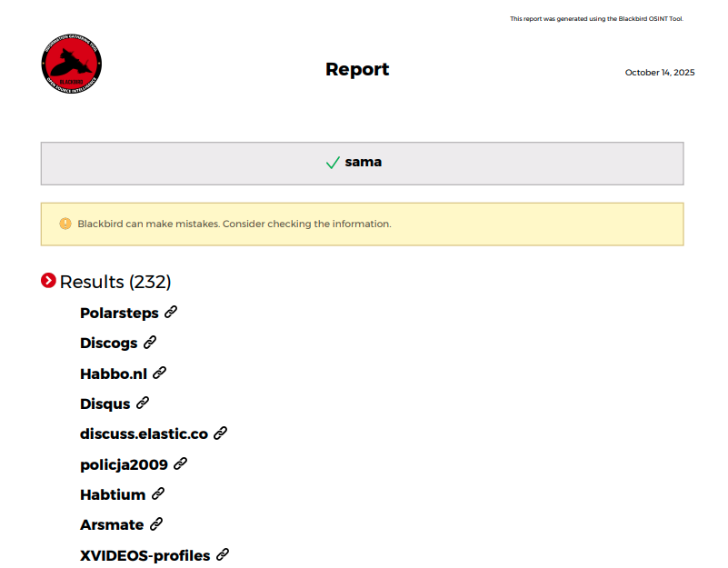Viewport: 728px width, 568px height.
Task: Select the Habbo.nl result name
Action: click(x=114, y=374)
